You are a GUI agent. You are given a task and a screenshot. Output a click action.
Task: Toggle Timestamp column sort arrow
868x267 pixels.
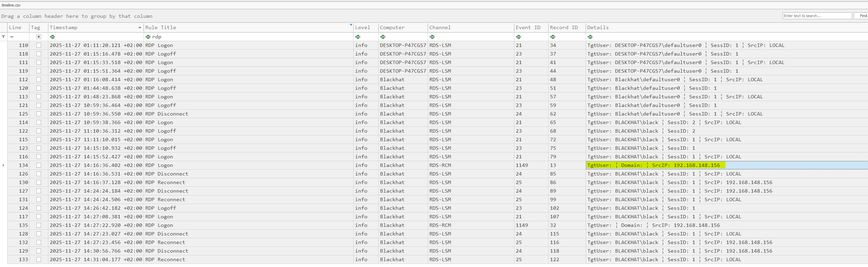click(139, 27)
